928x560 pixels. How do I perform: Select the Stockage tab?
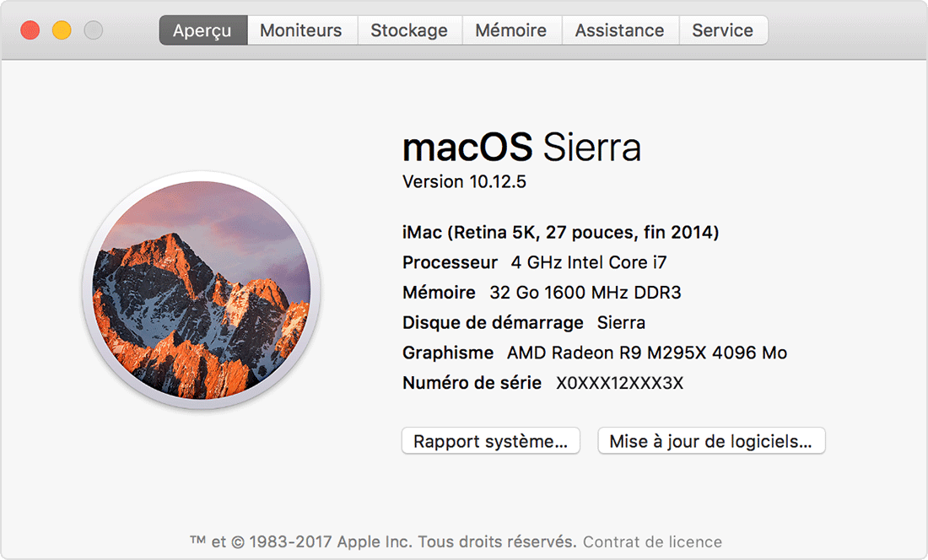[409, 30]
